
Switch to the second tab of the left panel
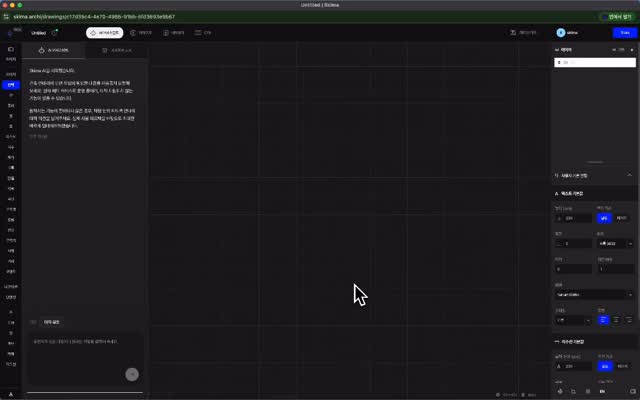pos(117,50)
